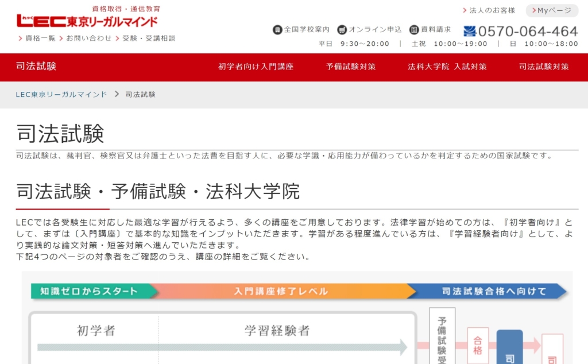Click the large 司法試験 page heading
The image size is (588, 364).
60,133
